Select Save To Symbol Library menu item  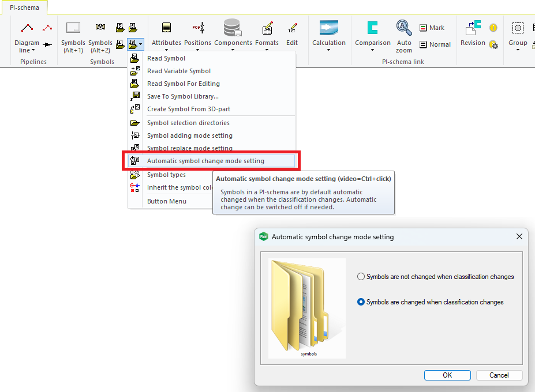[x=182, y=96]
